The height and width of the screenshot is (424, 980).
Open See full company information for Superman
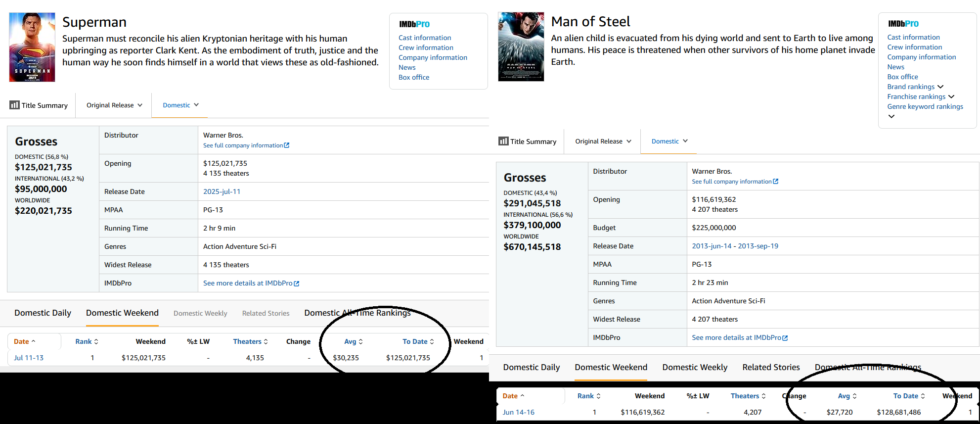246,145
